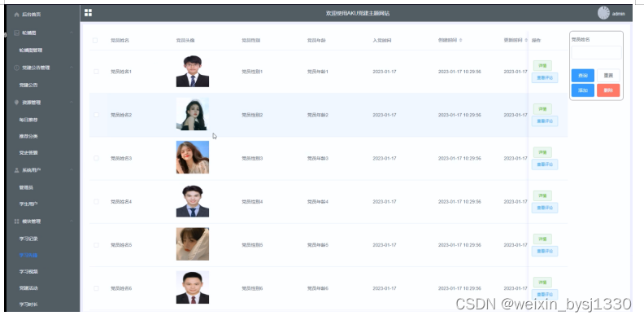This screenshot has width=644, height=320.
Task: Open 详情 for row 党员姓名3
Action: pos(542,152)
